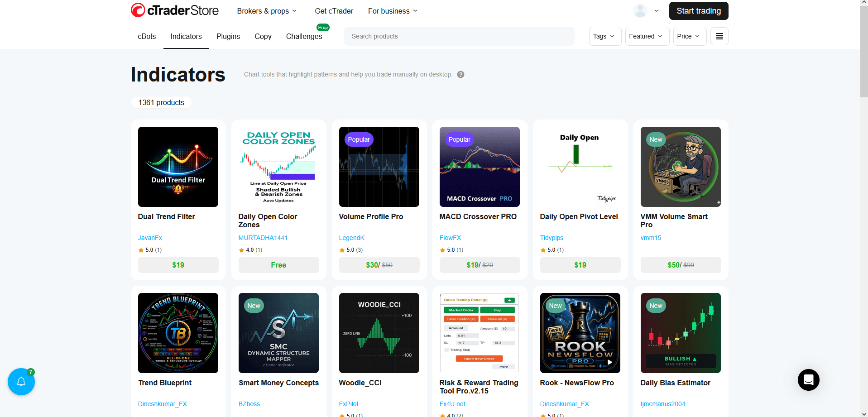This screenshot has height=417, width=868.
Task: Open author Tidypips profile link
Action: click(x=551, y=238)
